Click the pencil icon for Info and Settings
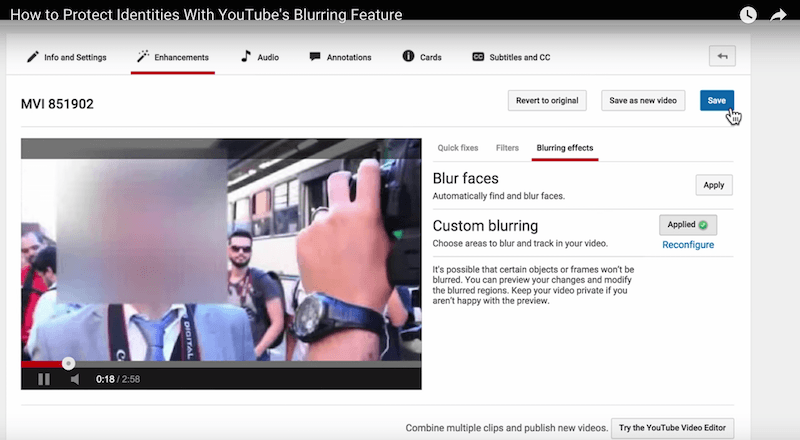The image size is (800, 440). (x=33, y=57)
